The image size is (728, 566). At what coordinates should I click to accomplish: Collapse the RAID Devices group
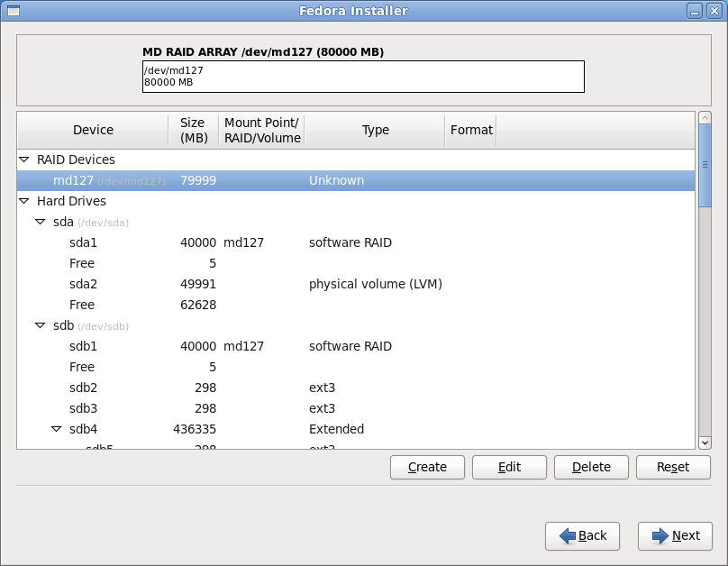point(24,160)
